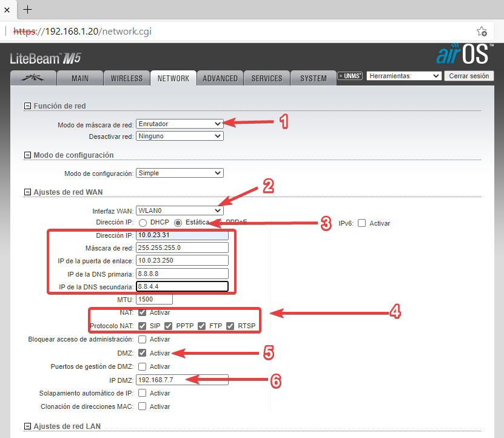The height and width of the screenshot is (438, 504).
Task: Collapse the Función de red section
Action: pos(27,106)
